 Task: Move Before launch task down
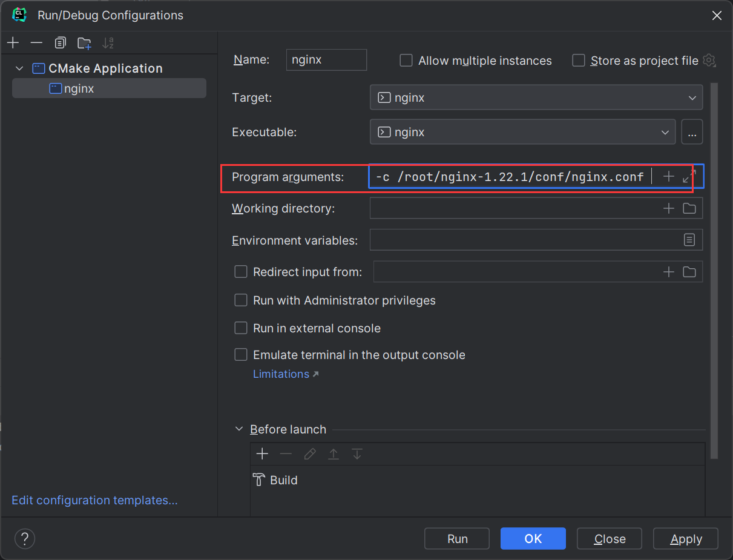(357, 453)
